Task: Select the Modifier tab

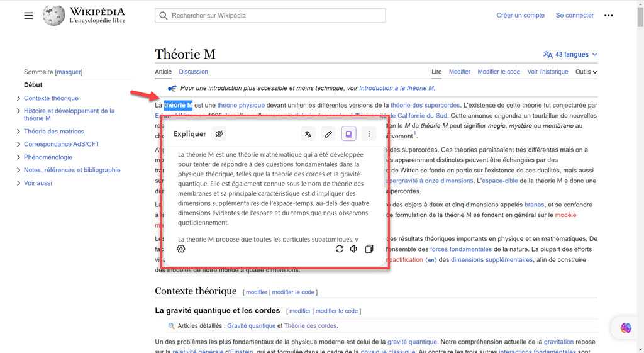Action: pyautogui.click(x=459, y=72)
